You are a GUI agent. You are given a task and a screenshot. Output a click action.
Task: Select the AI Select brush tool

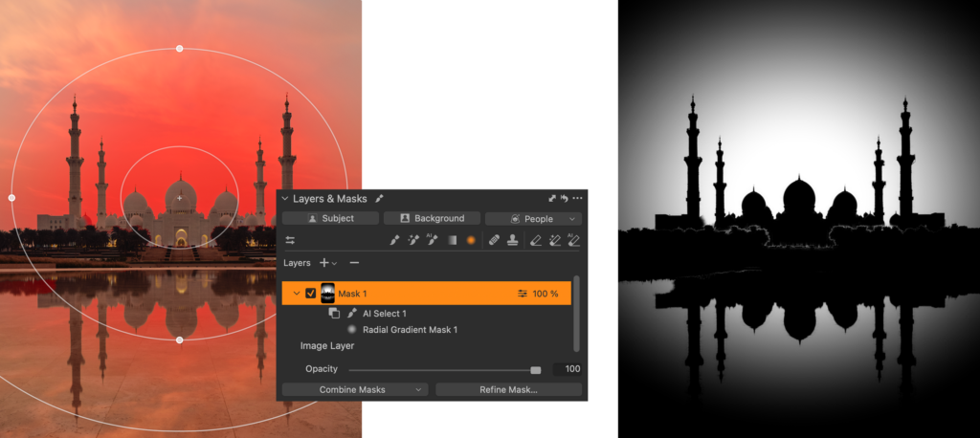pyautogui.click(x=433, y=240)
